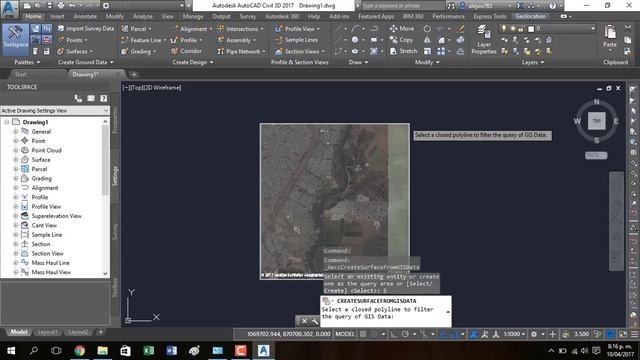Expand the Create Ground Data panel
640x360 pixels.
(x=86, y=62)
